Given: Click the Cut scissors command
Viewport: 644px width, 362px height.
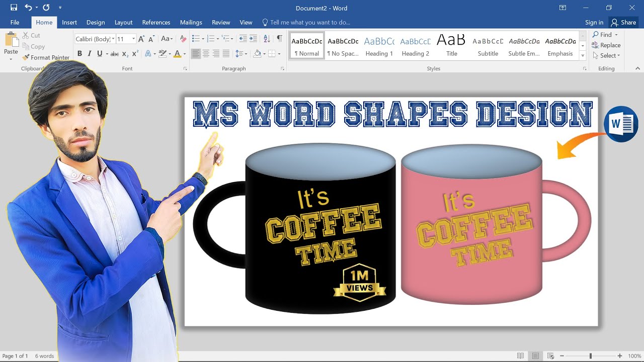Looking at the screenshot, I should click(31, 35).
